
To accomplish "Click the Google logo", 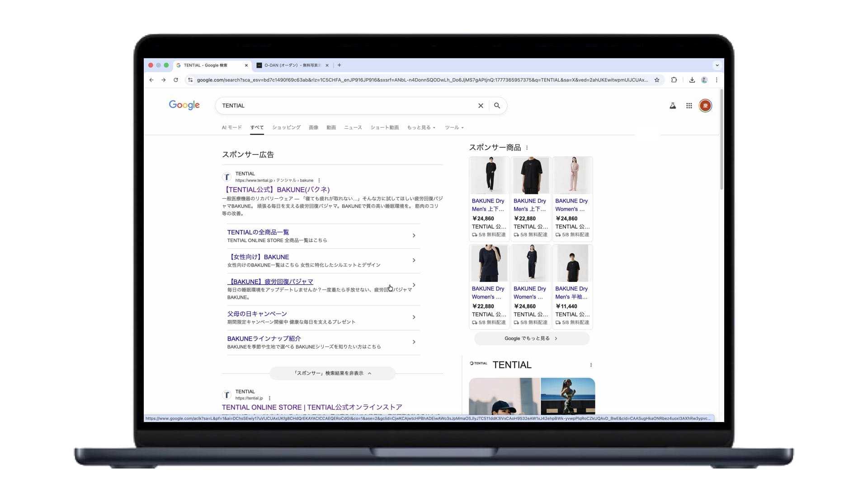I will (x=184, y=105).
